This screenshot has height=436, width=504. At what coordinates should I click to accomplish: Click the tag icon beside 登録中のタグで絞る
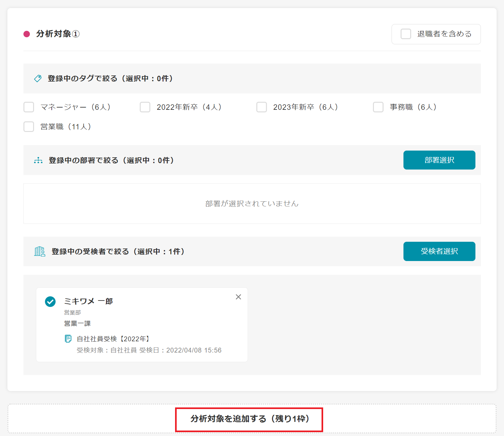[x=38, y=79]
